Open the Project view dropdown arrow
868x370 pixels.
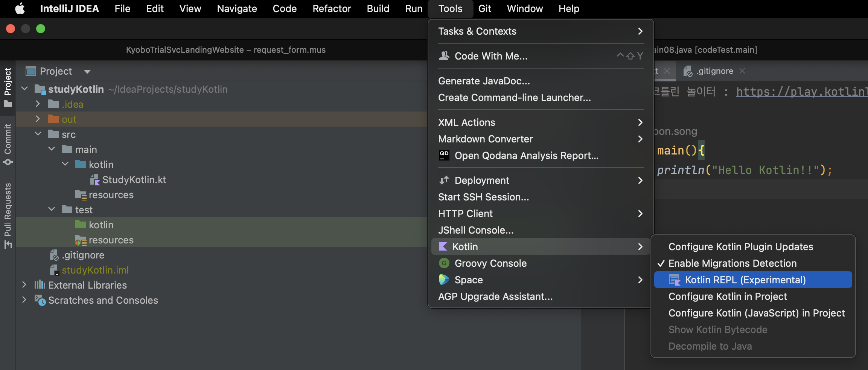point(87,72)
